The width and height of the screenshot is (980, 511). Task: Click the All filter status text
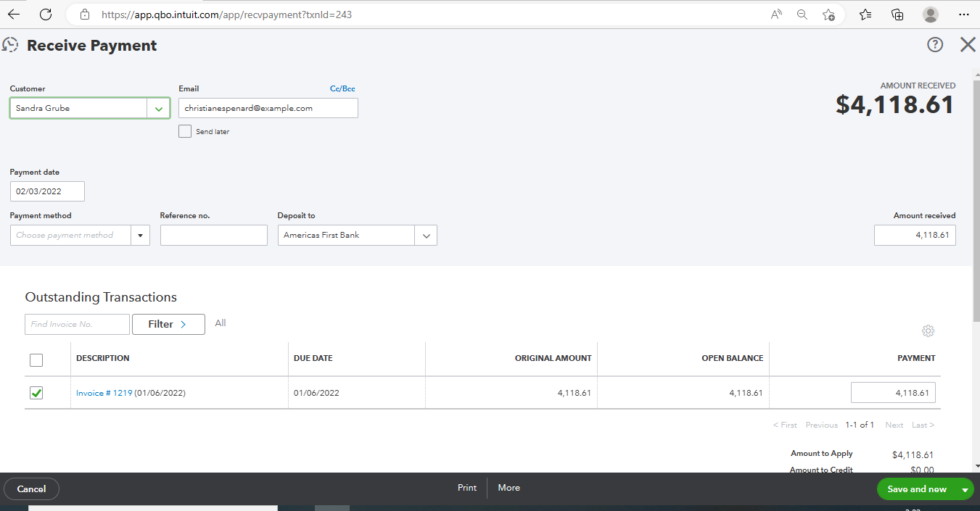pos(221,323)
